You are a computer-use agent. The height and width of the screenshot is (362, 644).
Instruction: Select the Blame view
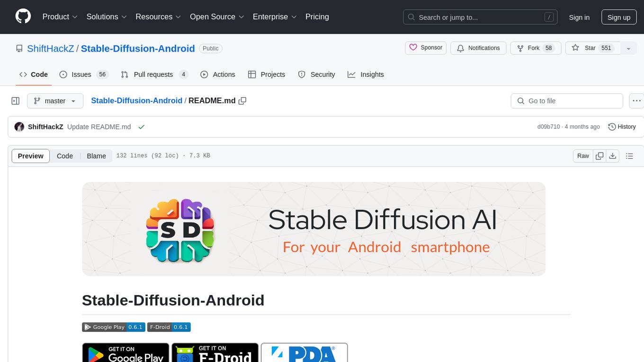(96, 156)
